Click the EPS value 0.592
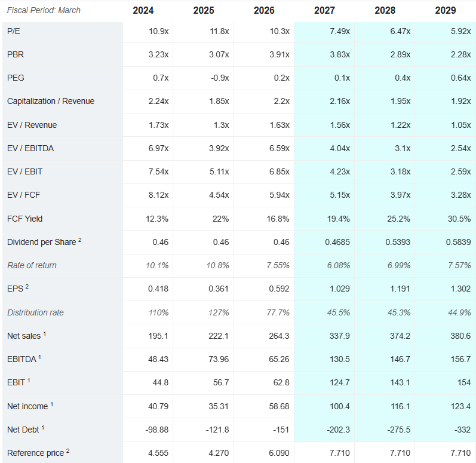Image resolution: width=476 pixels, height=463 pixels. click(279, 289)
